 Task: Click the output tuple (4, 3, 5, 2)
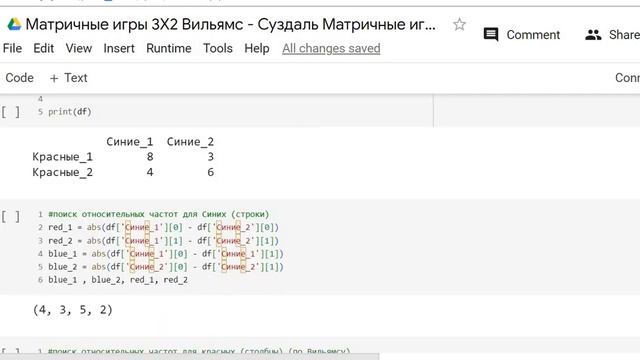click(73, 310)
